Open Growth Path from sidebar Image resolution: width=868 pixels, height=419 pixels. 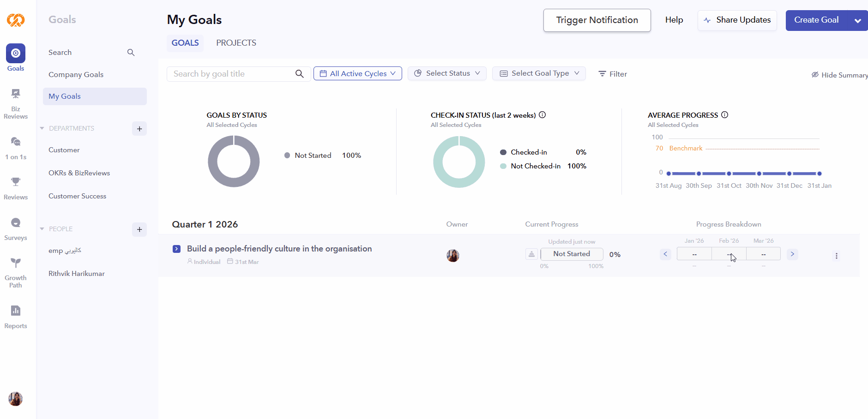16,272
